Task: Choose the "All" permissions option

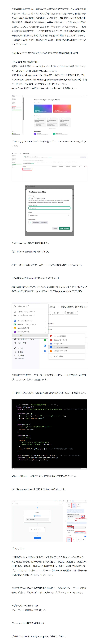Action: pyautogui.click(x=30, y=223)
